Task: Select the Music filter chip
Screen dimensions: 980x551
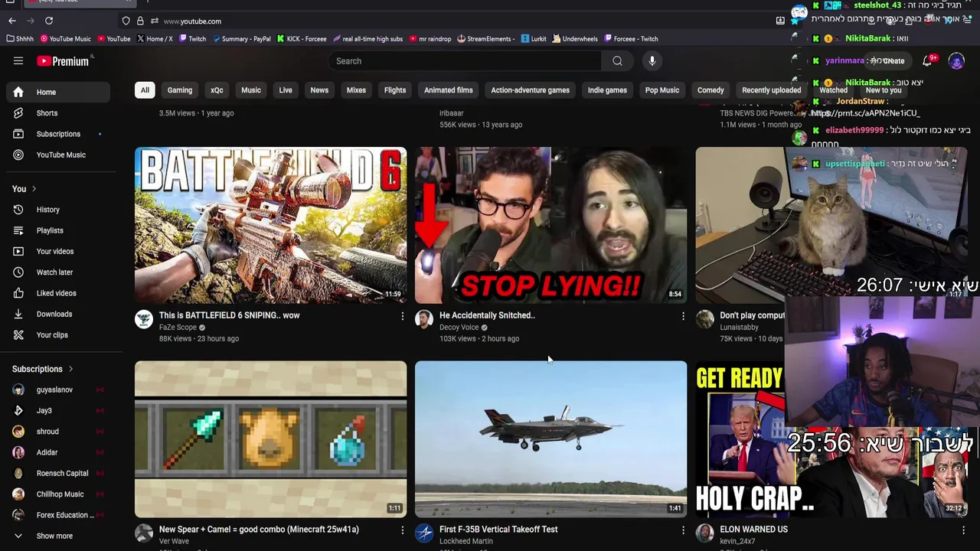Action: point(251,90)
